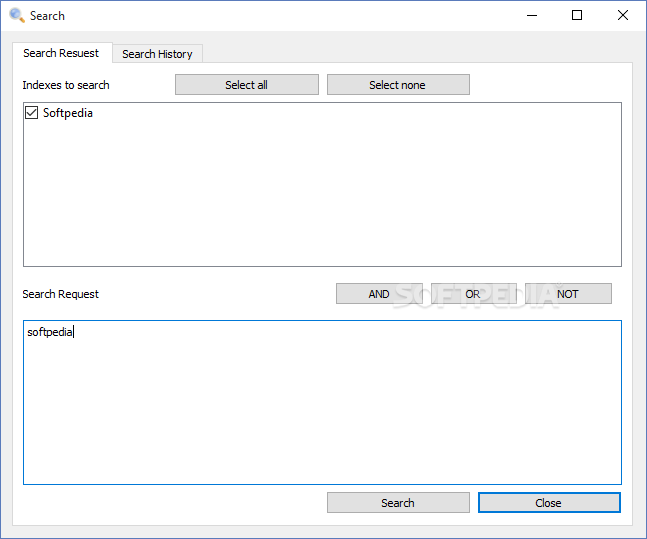This screenshot has height=539, width=647.
Task: Click the Close button at the bottom
Action: (x=549, y=503)
